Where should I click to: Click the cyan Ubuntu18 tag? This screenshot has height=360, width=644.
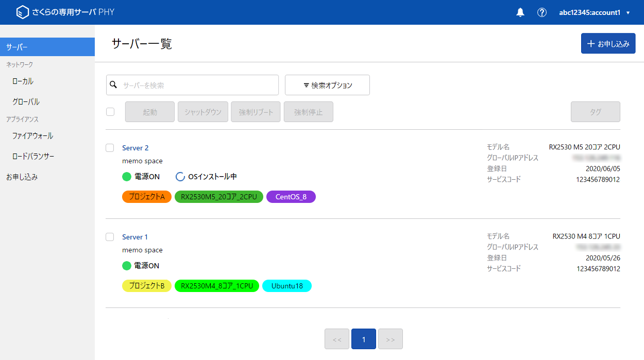pos(287,286)
